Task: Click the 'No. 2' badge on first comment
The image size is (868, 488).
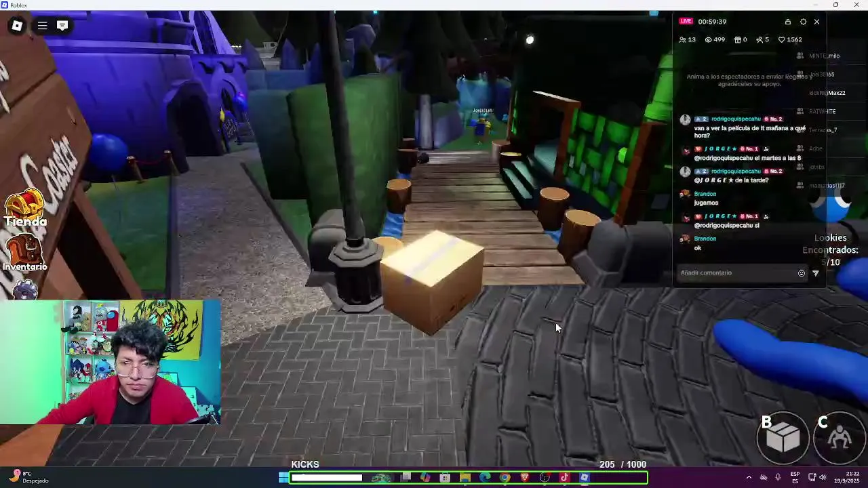Action: pyautogui.click(x=773, y=119)
